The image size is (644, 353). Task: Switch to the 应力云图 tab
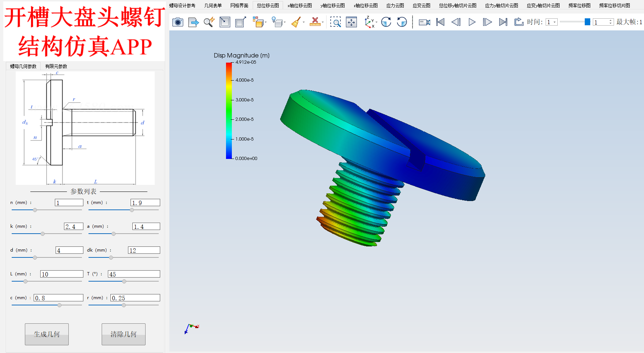click(x=395, y=5)
